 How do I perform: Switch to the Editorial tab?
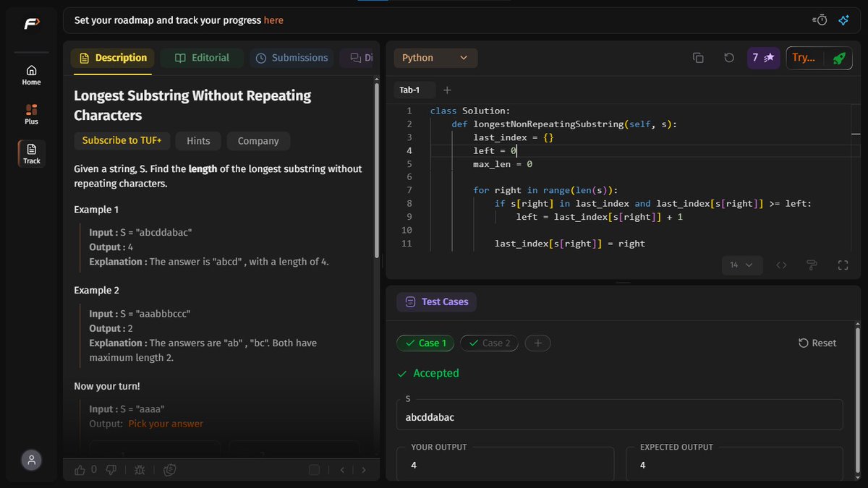point(202,58)
